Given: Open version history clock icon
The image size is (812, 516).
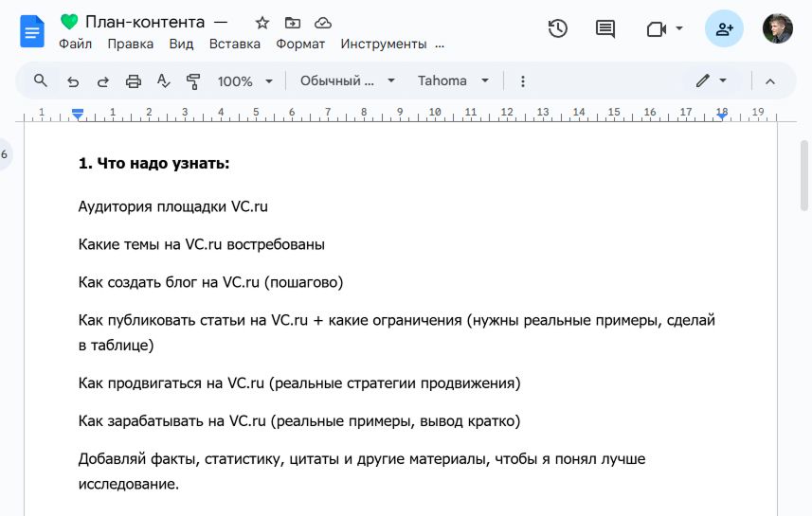Looking at the screenshot, I should pos(558,28).
